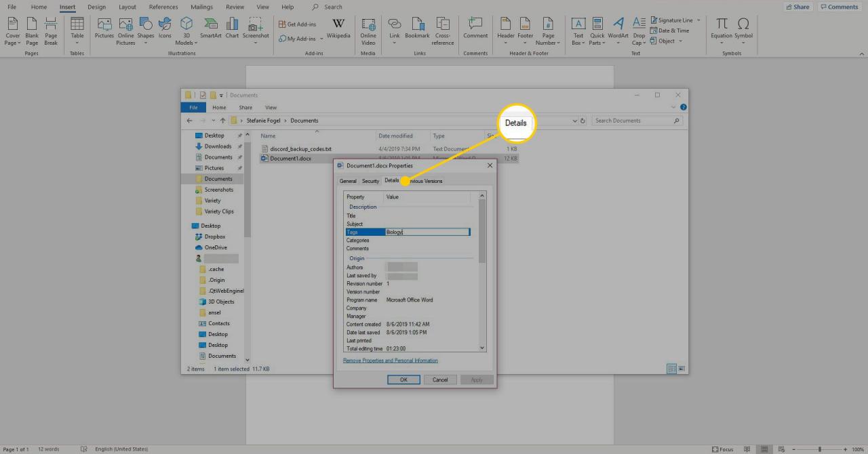Insert a Blank Page

tap(32, 32)
